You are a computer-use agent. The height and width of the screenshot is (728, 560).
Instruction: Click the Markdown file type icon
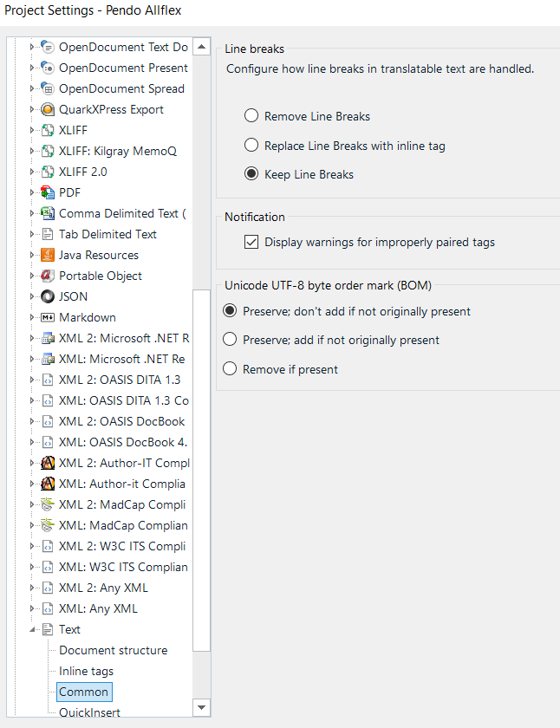tap(48, 317)
